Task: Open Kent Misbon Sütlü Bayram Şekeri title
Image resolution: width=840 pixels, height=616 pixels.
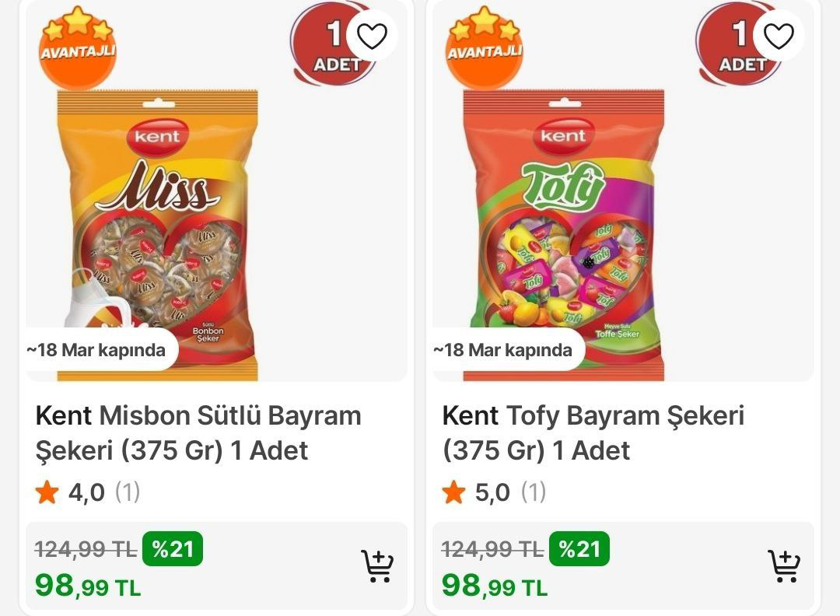Action: click(198, 432)
